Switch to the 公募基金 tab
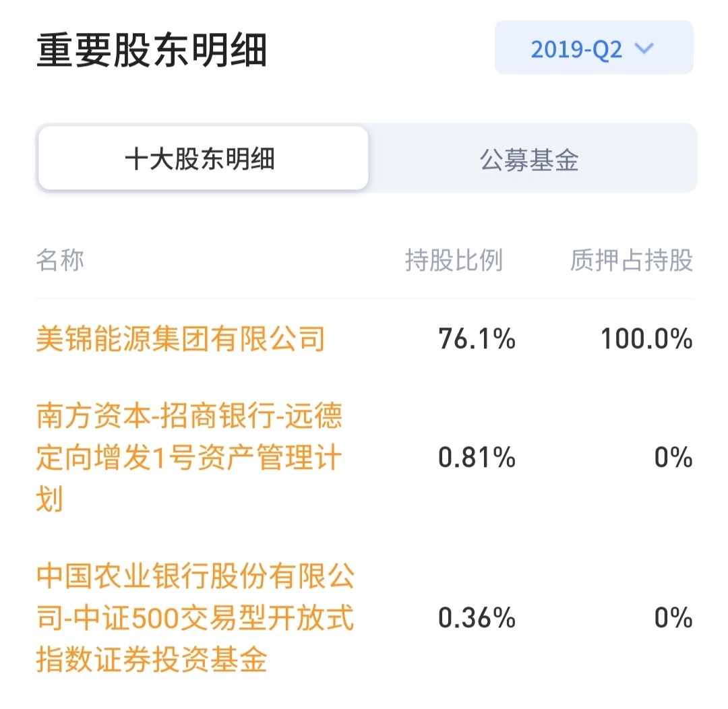 click(x=530, y=160)
